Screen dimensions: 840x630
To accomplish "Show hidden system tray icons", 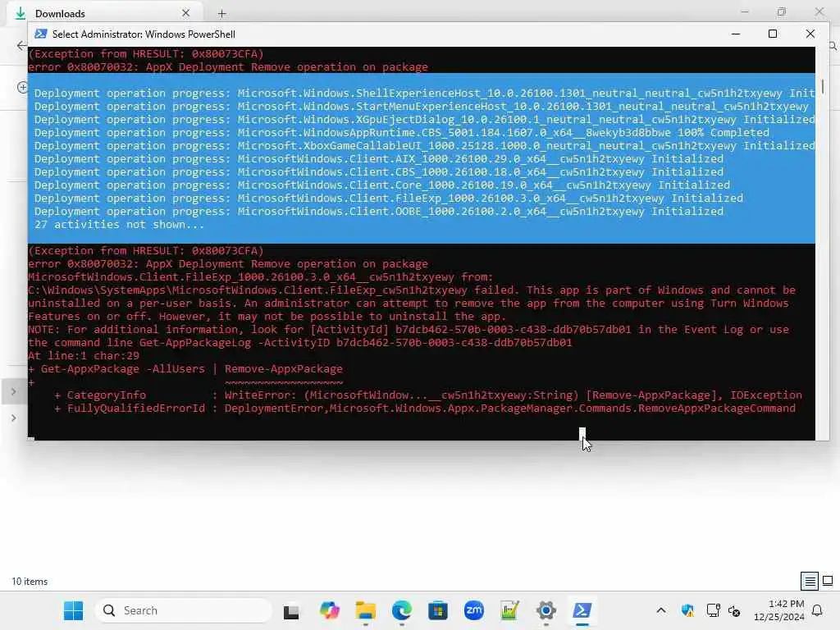I will 661,610.
